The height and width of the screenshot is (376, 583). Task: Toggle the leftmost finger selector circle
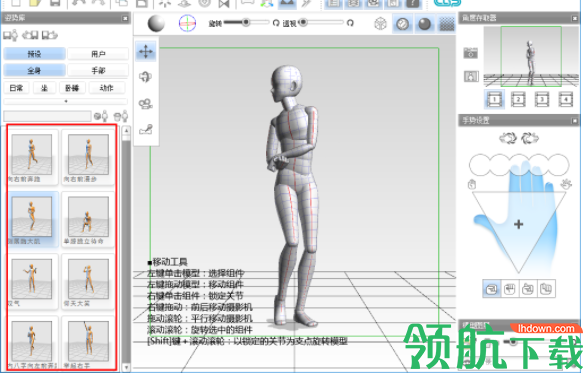click(480, 165)
